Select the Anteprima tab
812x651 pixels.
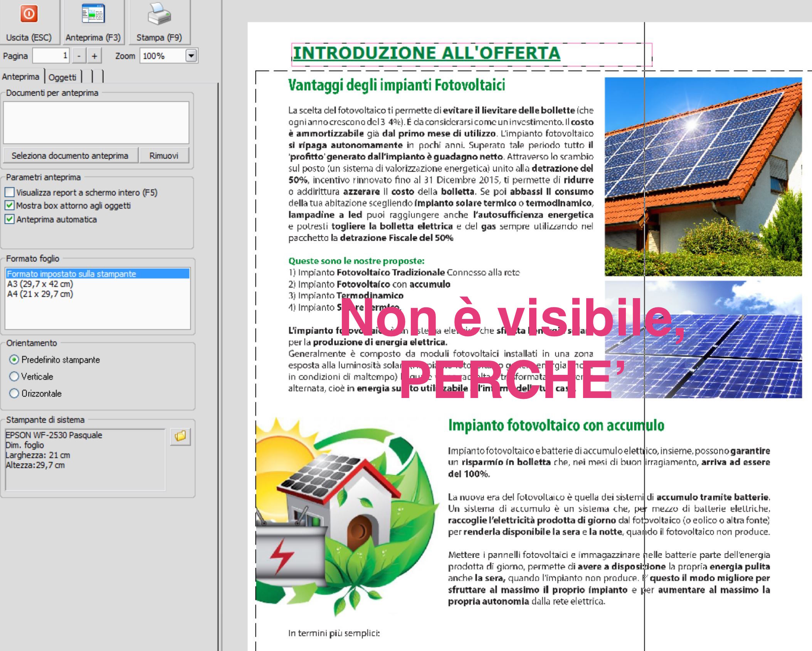21,77
